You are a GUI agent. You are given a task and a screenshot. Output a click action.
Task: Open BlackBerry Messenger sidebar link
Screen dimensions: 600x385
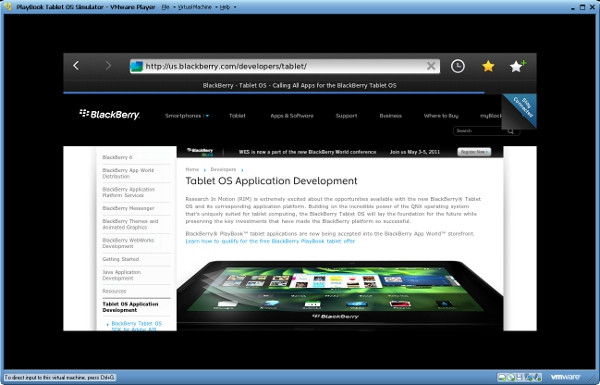[128, 208]
